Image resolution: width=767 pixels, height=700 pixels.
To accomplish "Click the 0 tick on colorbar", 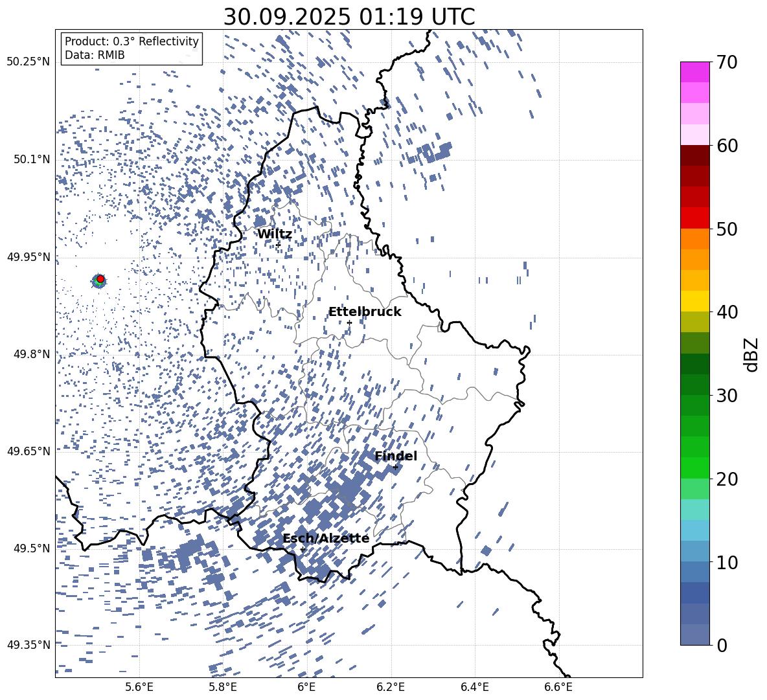I will pos(722,645).
